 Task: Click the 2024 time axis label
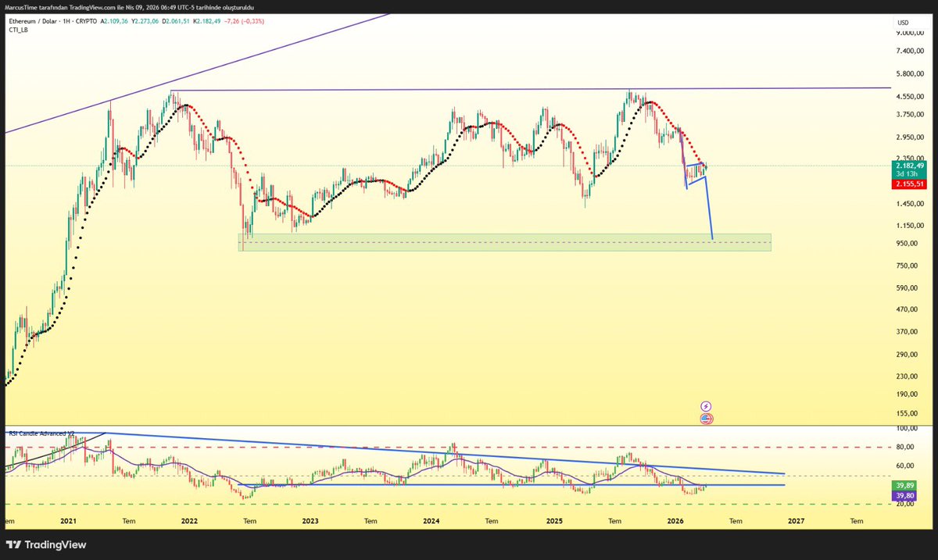431,520
